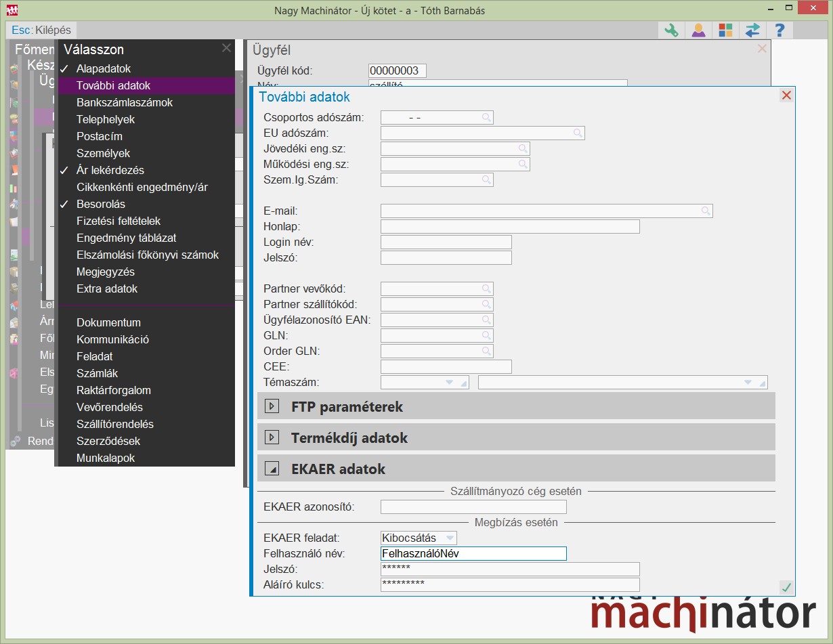The image size is (833, 644).
Task: Toggle the checked Besorolás item
Action: click(x=100, y=205)
